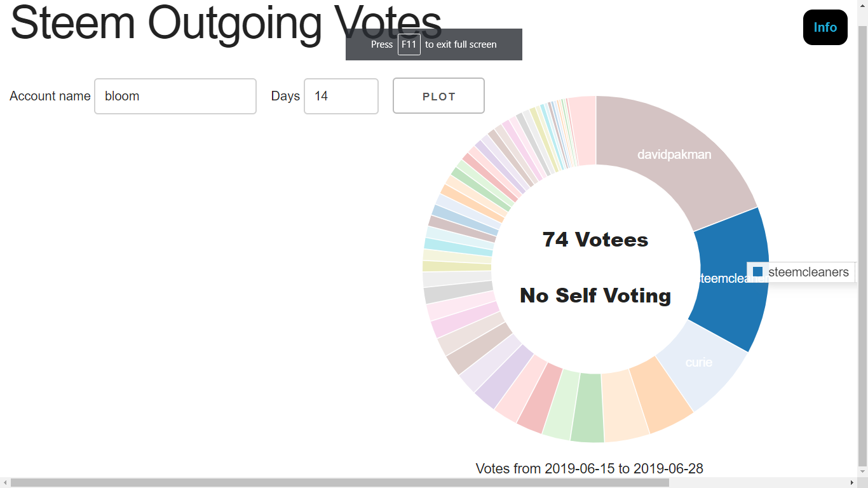868x488 pixels.
Task: Click the 74 Votees center label
Action: tap(595, 240)
